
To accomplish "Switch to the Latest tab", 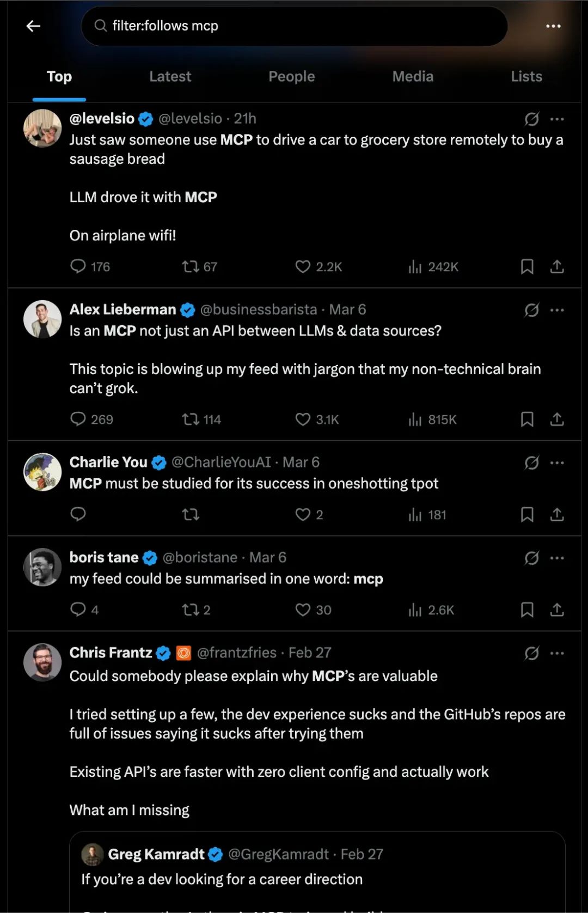I will 170,77.
